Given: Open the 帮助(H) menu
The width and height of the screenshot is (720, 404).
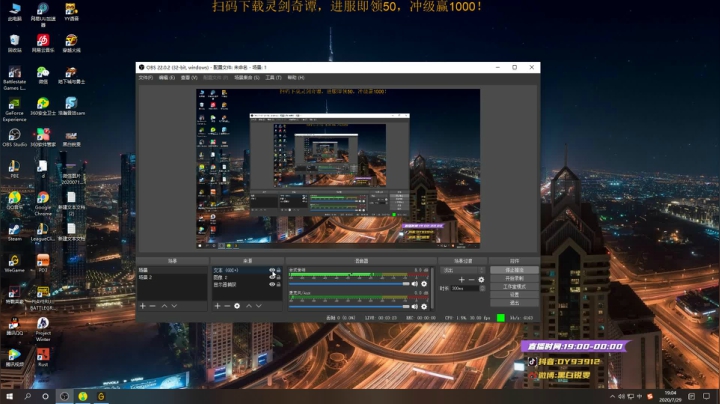Looking at the screenshot, I should [x=296, y=78].
